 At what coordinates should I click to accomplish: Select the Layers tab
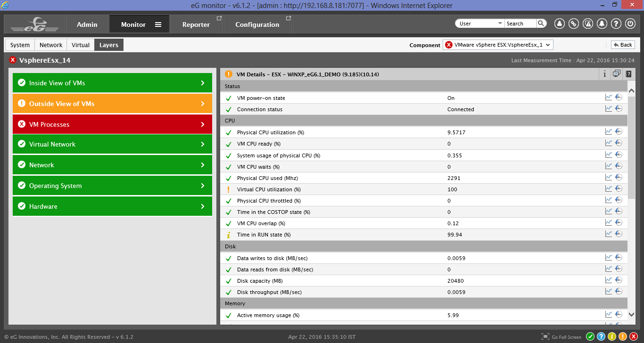click(109, 45)
